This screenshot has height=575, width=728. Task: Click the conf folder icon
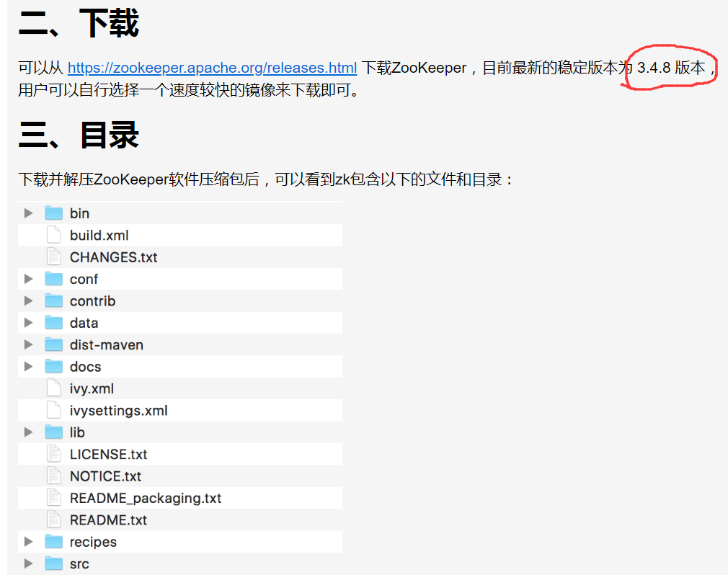(54, 279)
